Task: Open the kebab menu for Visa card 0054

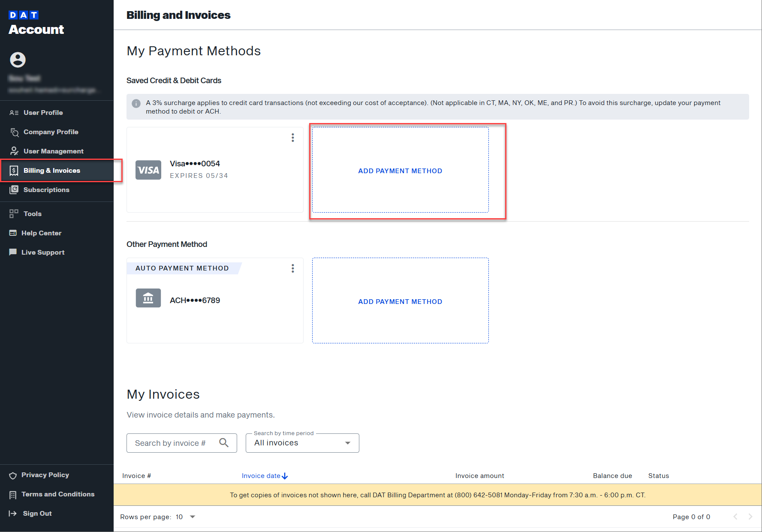Action: point(293,138)
